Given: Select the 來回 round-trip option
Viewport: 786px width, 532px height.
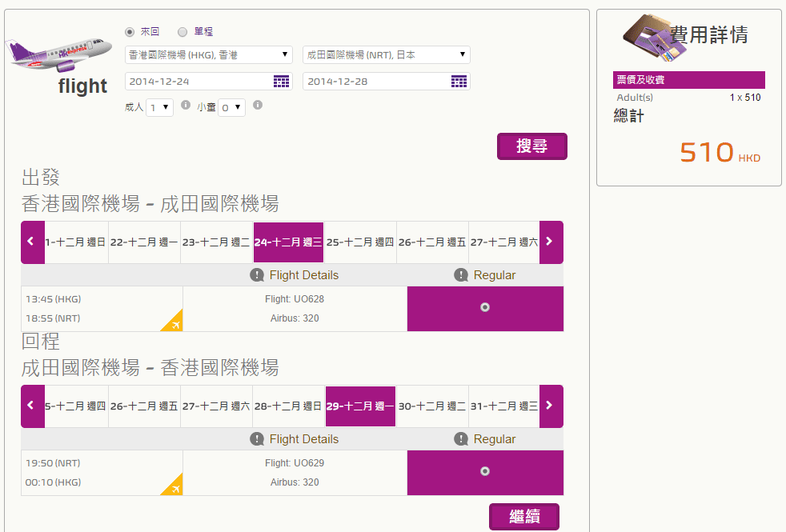Looking at the screenshot, I should coord(130,32).
